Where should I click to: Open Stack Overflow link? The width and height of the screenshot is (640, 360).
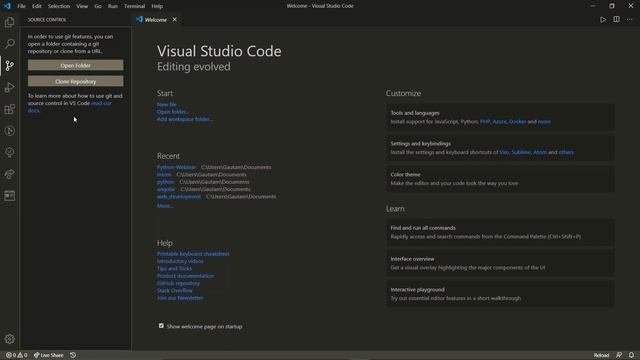(175, 291)
